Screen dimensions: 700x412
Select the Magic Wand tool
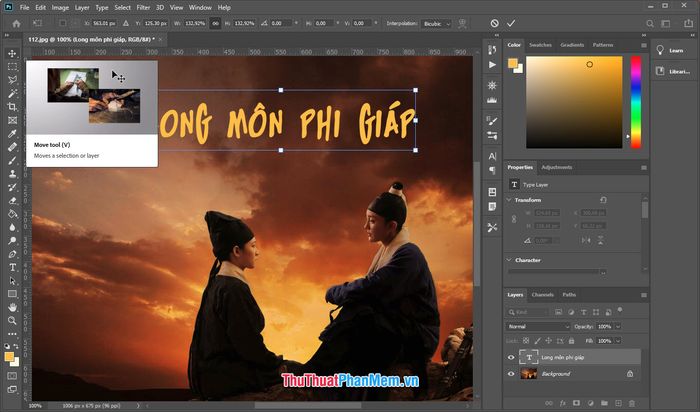pos(12,94)
